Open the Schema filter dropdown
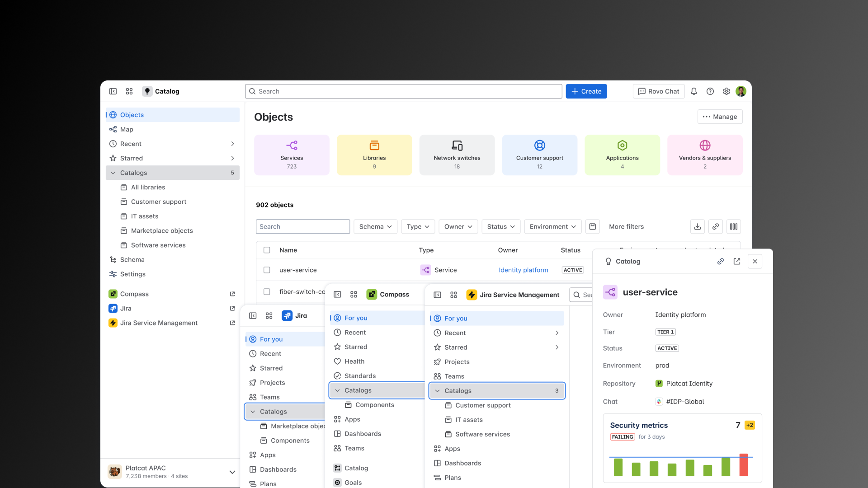Viewport: 868px width, 488px height. 375,227
